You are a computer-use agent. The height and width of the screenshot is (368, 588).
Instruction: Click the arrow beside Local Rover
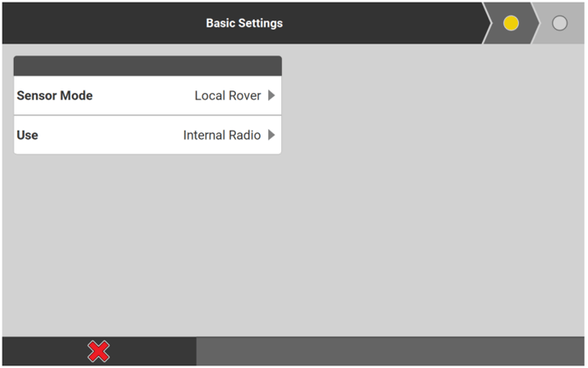click(x=272, y=96)
